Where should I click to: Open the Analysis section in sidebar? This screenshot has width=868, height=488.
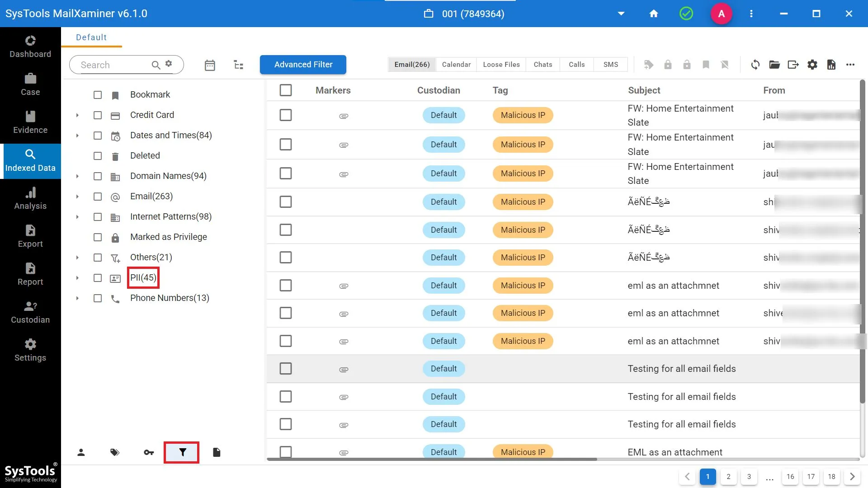[x=30, y=199]
